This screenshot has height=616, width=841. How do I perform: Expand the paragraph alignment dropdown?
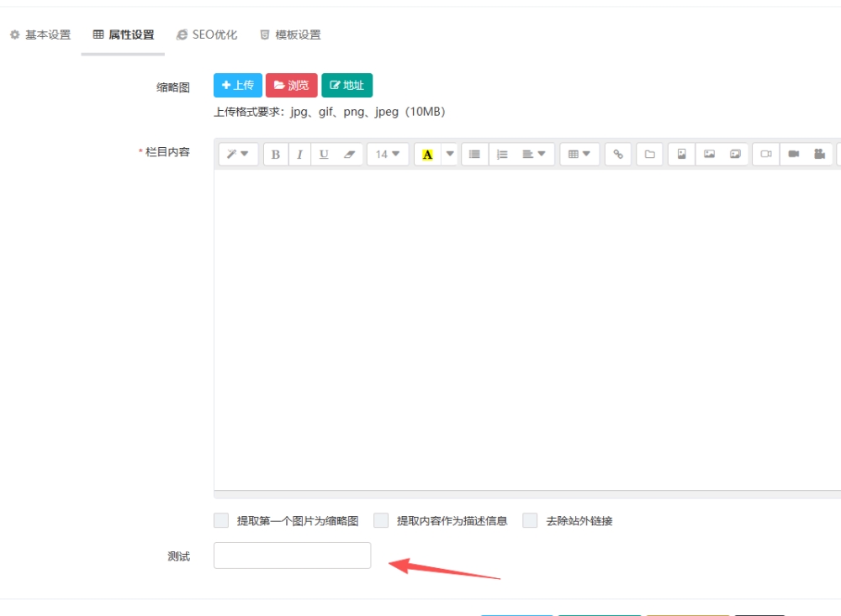533,155
